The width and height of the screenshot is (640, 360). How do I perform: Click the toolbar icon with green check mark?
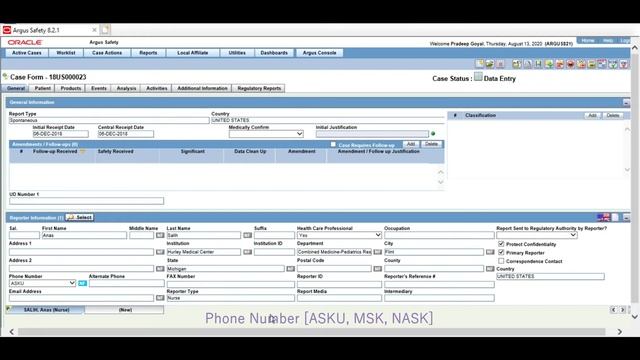point(613,64)
